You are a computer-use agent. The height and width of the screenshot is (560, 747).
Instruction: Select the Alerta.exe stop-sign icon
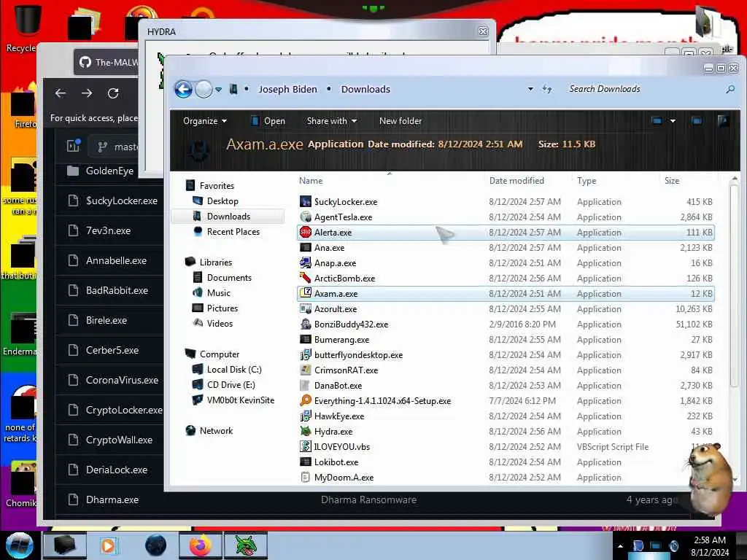(306, 233)
